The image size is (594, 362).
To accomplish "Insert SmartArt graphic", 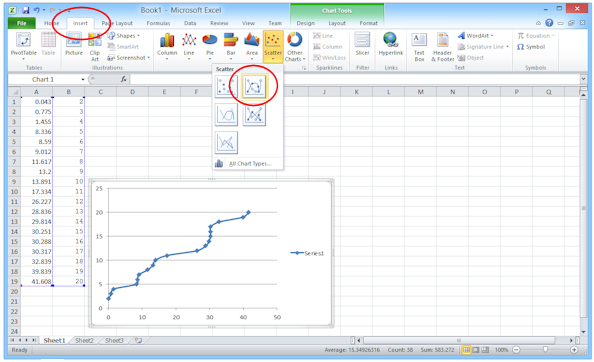I will pos(123,47).
